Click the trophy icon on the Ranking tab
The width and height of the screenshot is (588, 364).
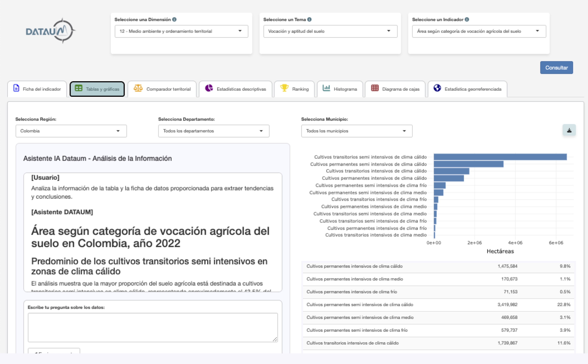284,89
